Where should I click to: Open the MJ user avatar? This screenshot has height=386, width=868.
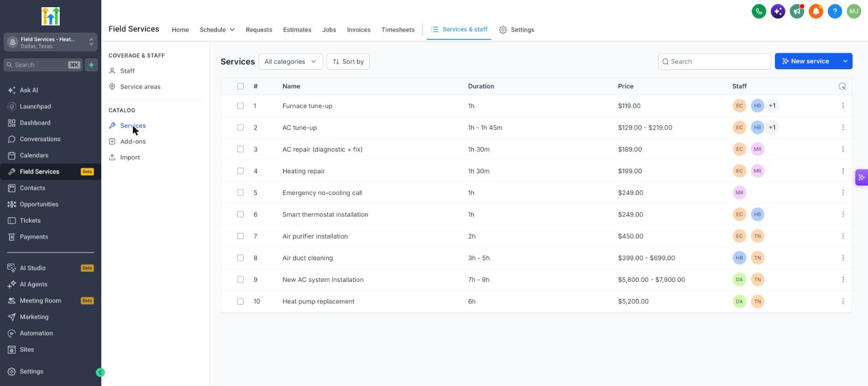(x=854, y=11)
